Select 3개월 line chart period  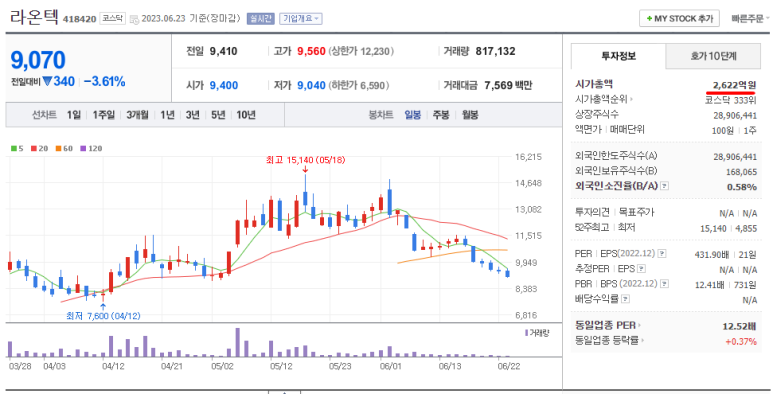(x=137, y=115)
